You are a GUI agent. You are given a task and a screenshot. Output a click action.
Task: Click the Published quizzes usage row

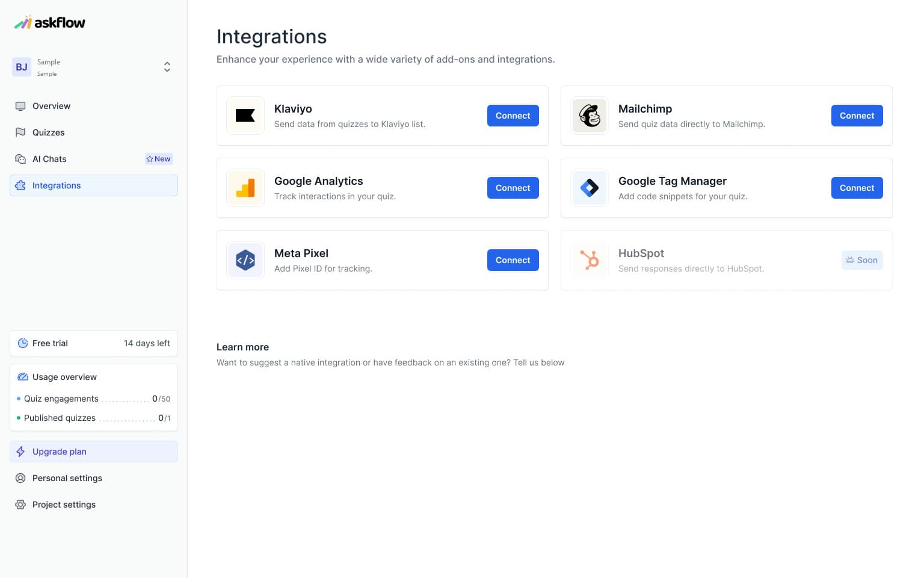[x=94, y=418]
